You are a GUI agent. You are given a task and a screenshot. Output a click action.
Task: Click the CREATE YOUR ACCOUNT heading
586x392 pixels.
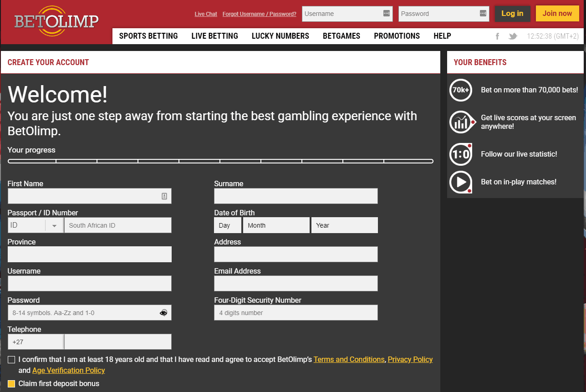point(48,62)
